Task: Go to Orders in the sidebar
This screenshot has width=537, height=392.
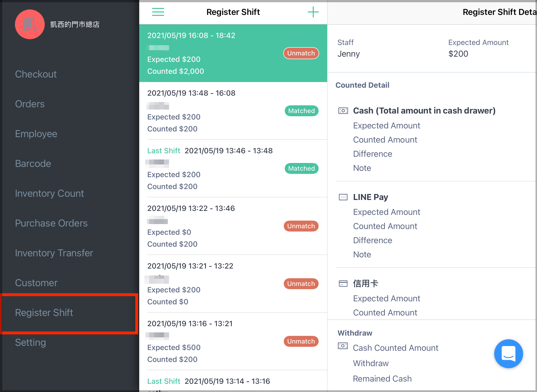Action: 30,104
